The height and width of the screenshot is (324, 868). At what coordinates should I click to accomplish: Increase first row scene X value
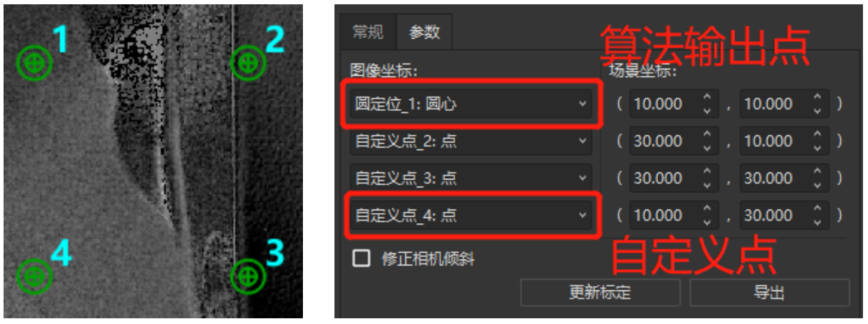(x=708, y=98)
